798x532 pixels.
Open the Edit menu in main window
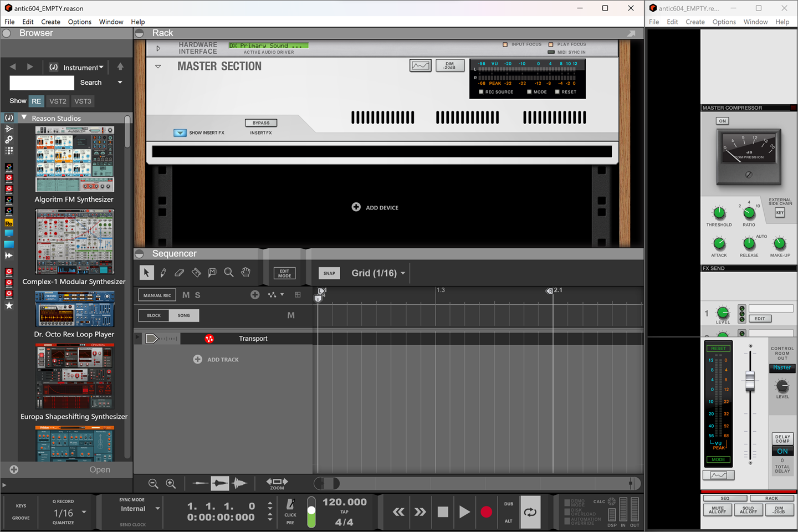tap(28, 22)
